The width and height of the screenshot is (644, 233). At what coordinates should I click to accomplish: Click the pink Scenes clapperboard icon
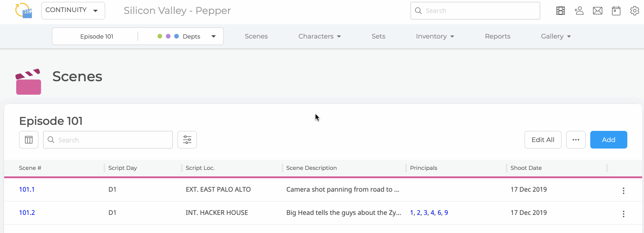click(x=28, y=82)
